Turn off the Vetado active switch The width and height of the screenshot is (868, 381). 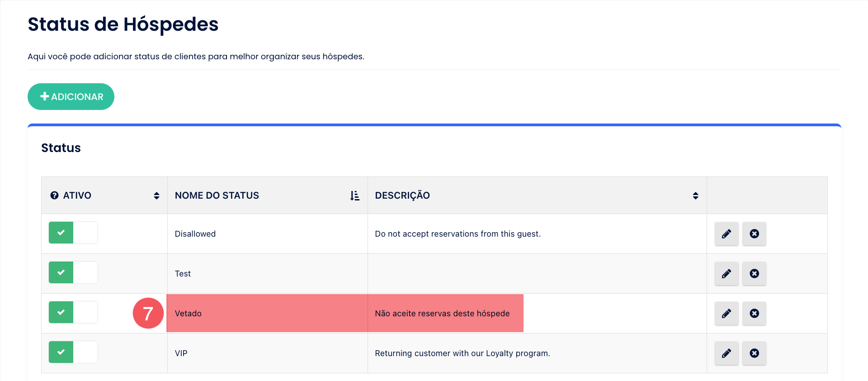(x=73, y=312)
